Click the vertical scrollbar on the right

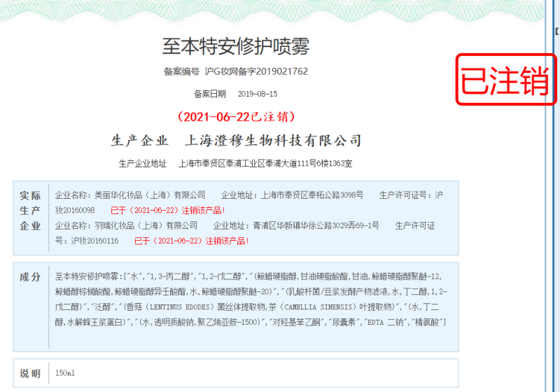coord(548,210)
